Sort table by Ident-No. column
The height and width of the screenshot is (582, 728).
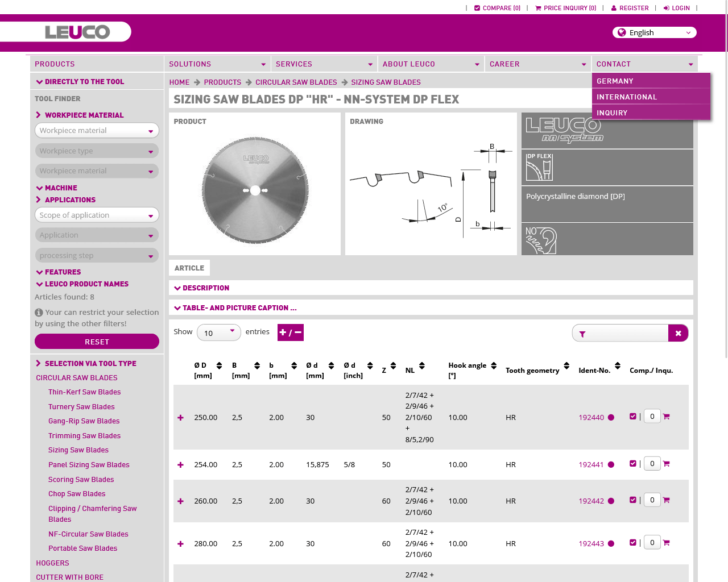point(618,365)
